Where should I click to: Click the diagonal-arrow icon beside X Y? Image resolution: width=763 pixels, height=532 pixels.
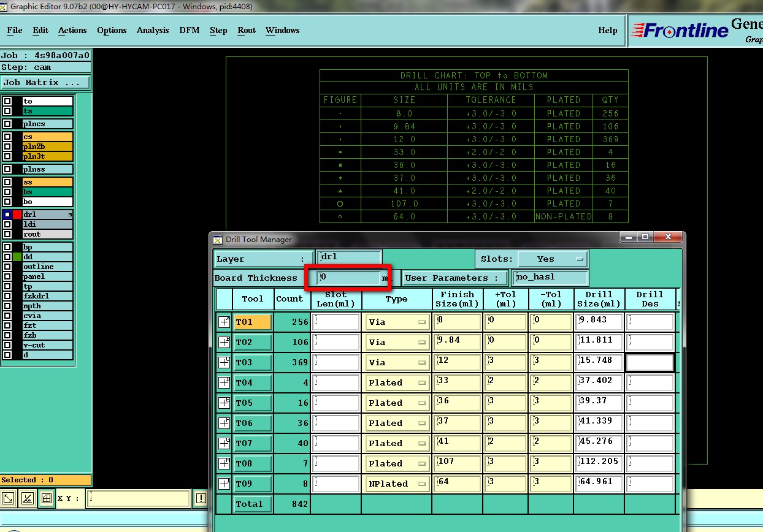tap(8, 498)
